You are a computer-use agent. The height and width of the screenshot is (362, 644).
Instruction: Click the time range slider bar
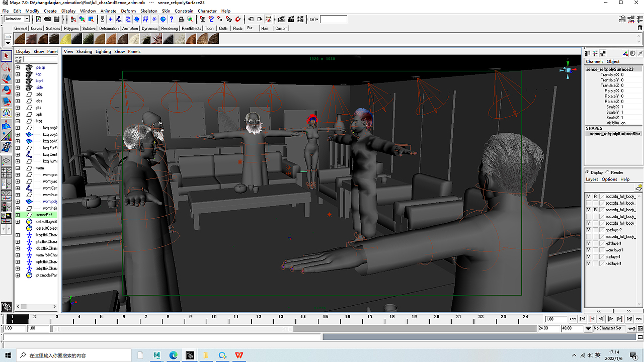click(x=173, y=329)
